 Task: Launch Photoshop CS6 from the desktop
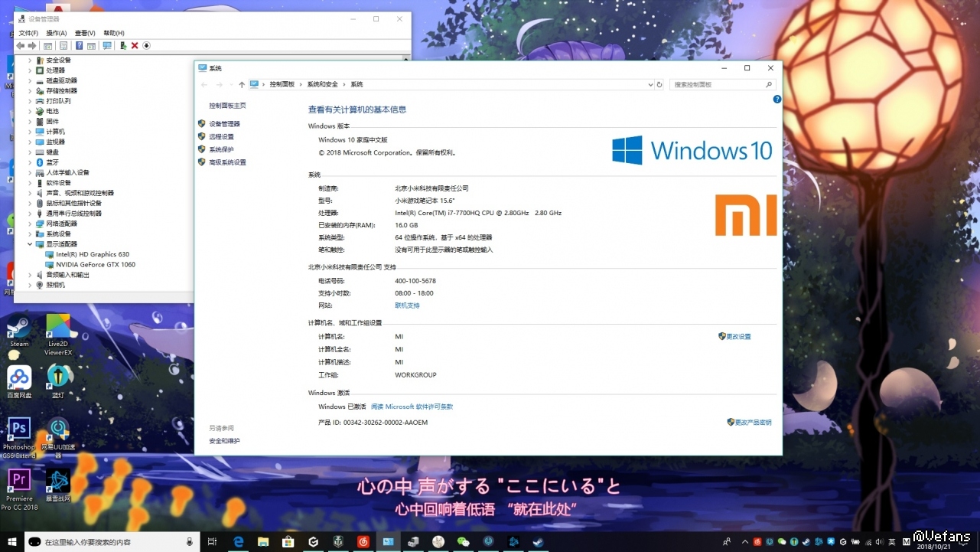click(19, 438)
